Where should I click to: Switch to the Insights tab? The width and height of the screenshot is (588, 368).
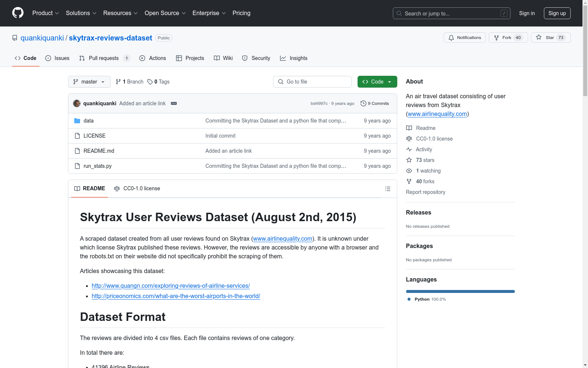294,58
